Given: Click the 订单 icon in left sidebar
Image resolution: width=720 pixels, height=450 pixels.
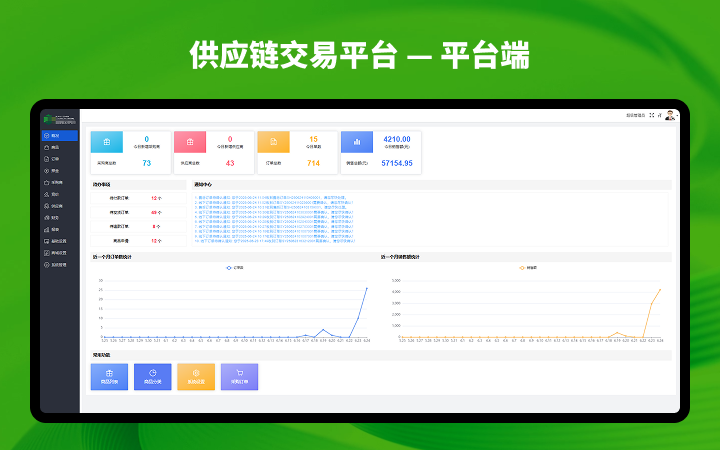Looking at the screenshot, I should [45, 159].
